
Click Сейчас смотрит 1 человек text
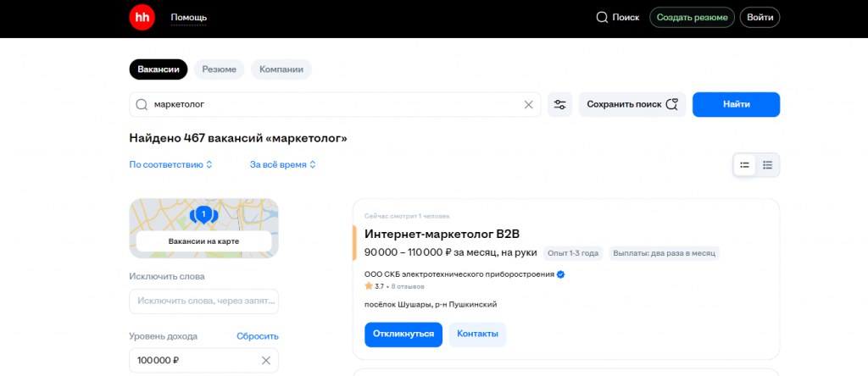(407, 216)
